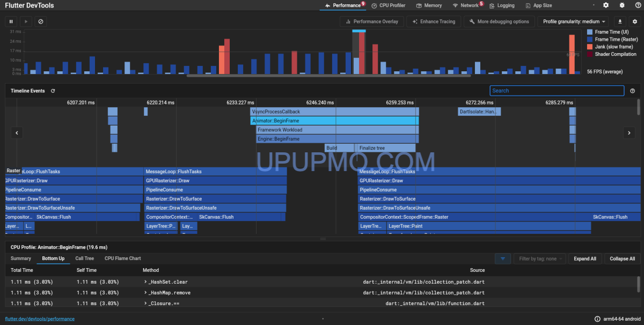Click the Jank (slow frame) legend swatch
Image resolution: width=644 pixels, height=325 pixels.
pos(590,47)
